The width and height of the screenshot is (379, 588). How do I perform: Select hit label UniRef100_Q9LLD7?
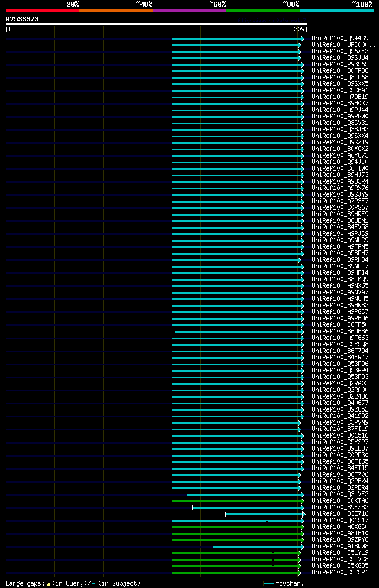click(340, 449)
